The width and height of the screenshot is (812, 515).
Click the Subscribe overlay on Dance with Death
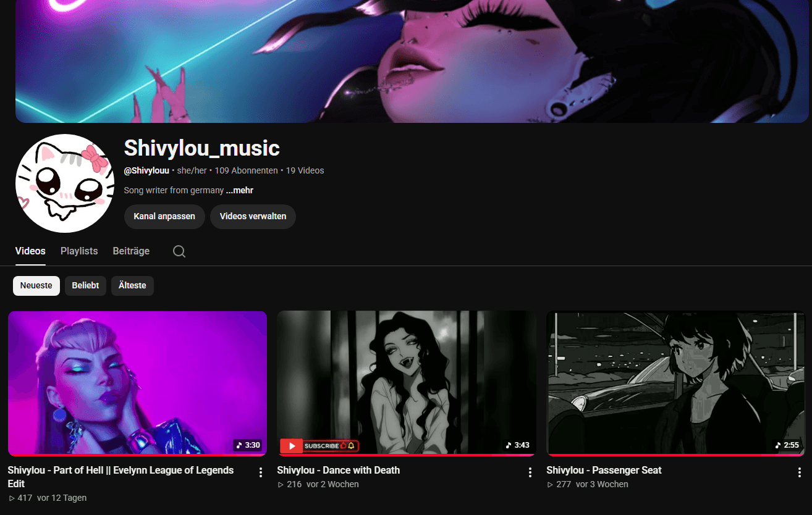click(x=319, y=446)
